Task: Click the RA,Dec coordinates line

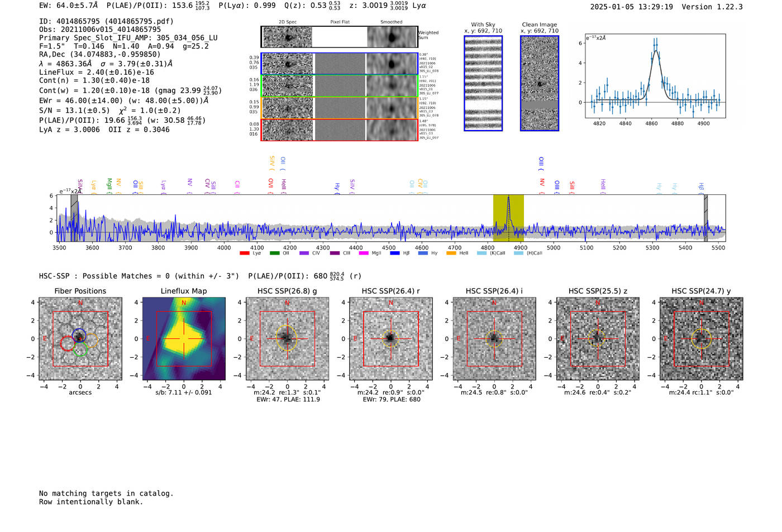Action: [x=100, y=54]
